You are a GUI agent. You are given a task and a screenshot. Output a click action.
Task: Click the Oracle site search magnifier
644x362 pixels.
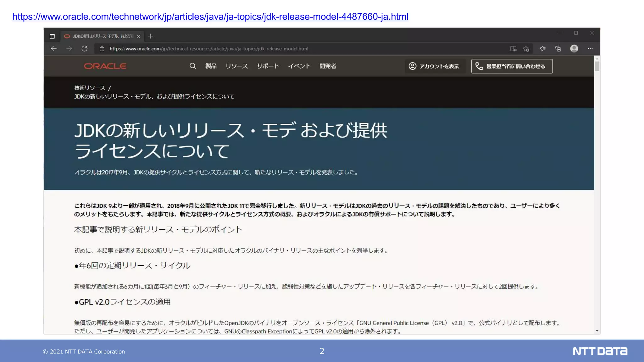[193, 66]
